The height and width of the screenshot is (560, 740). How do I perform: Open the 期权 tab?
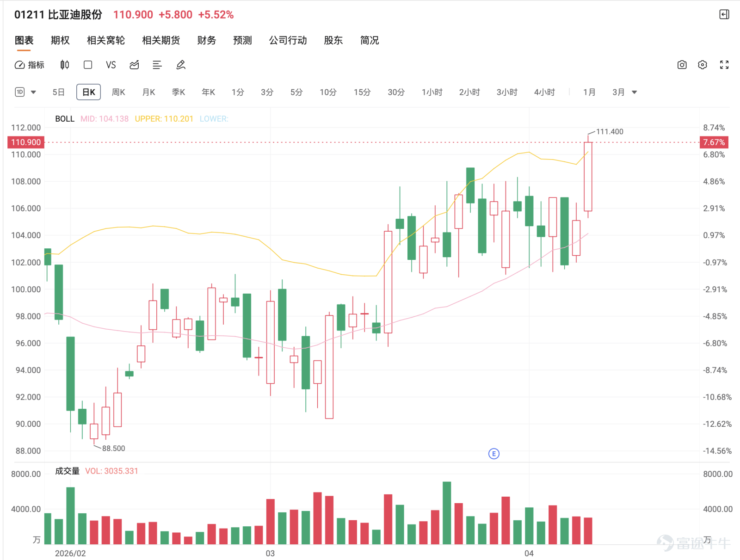tap(60, 40)
